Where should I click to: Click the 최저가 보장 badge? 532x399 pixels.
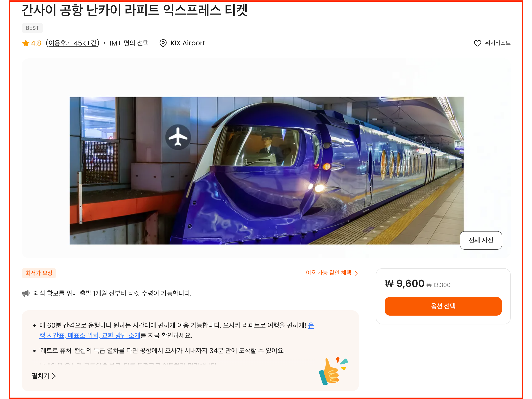[39, 273]
